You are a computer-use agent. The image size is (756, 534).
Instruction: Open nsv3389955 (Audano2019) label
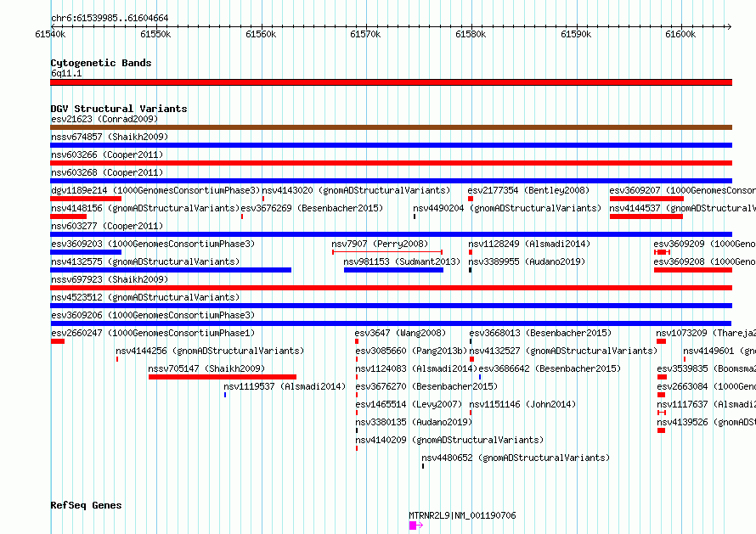tap(527, 261)
